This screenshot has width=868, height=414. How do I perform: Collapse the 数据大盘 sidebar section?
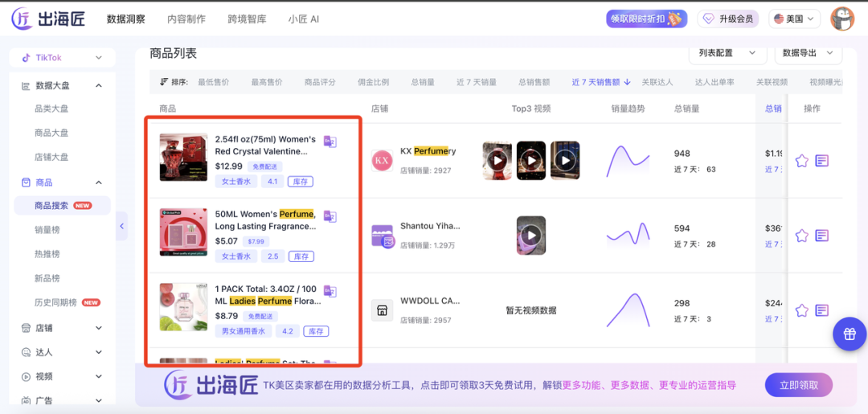click(x=99, y=85)
